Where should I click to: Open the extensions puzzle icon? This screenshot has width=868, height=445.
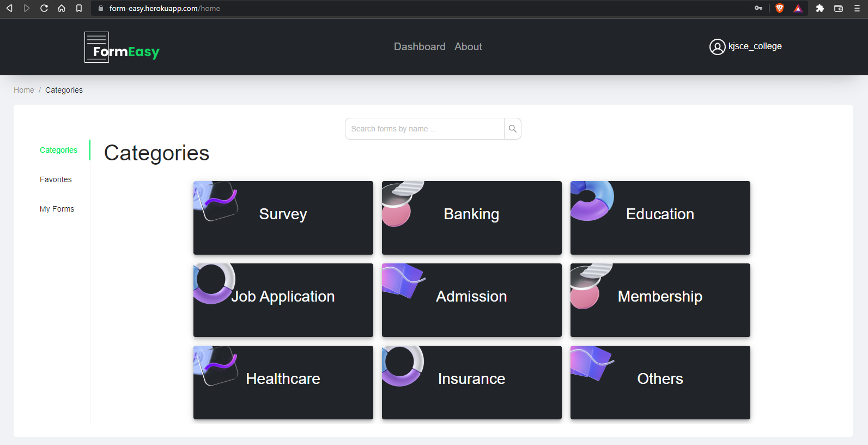tap(820, 8)
